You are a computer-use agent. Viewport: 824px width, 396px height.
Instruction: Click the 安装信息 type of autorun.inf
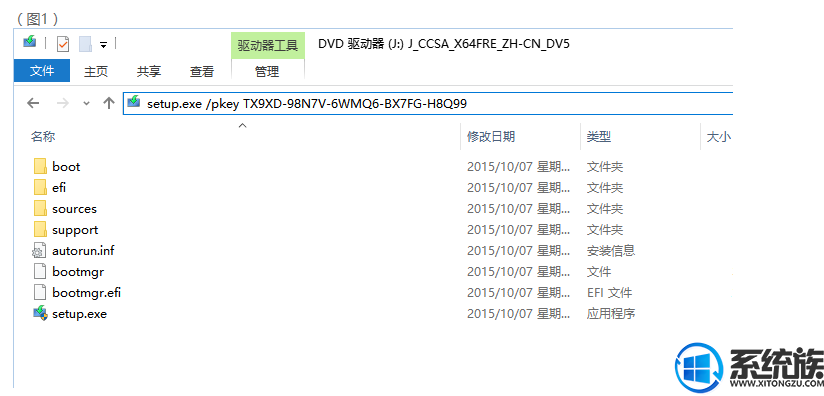(x=611, y=251)
